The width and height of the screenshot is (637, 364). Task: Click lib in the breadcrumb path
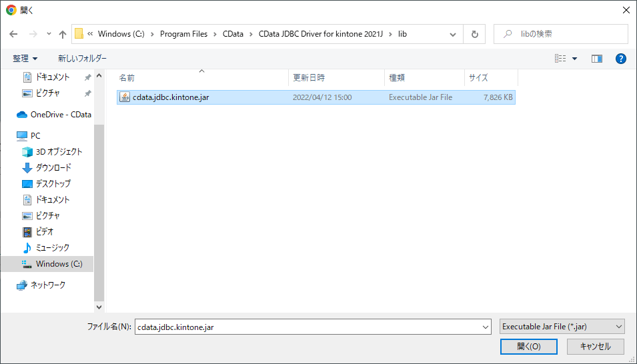point(402,34)
